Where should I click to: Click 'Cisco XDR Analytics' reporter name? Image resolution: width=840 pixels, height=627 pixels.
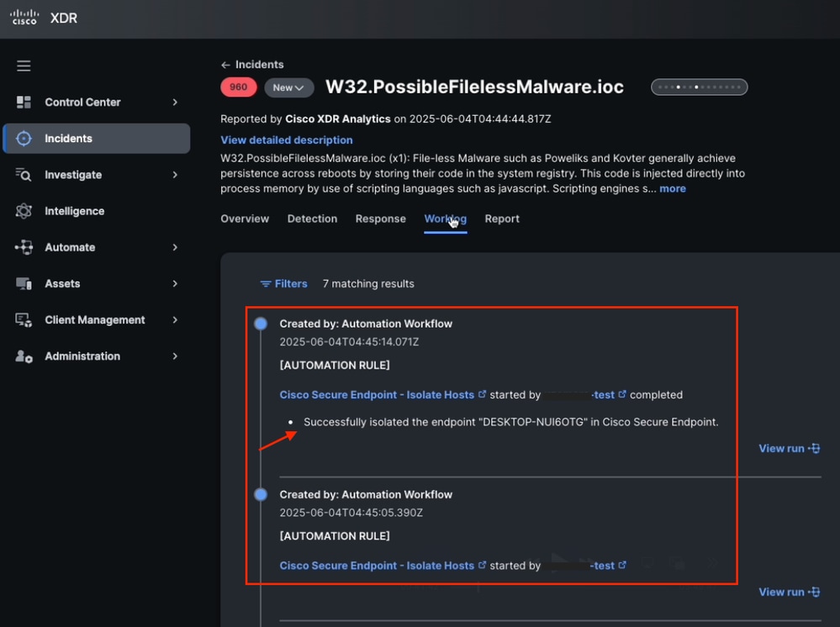pyautogui.click(x=337, y=119)
